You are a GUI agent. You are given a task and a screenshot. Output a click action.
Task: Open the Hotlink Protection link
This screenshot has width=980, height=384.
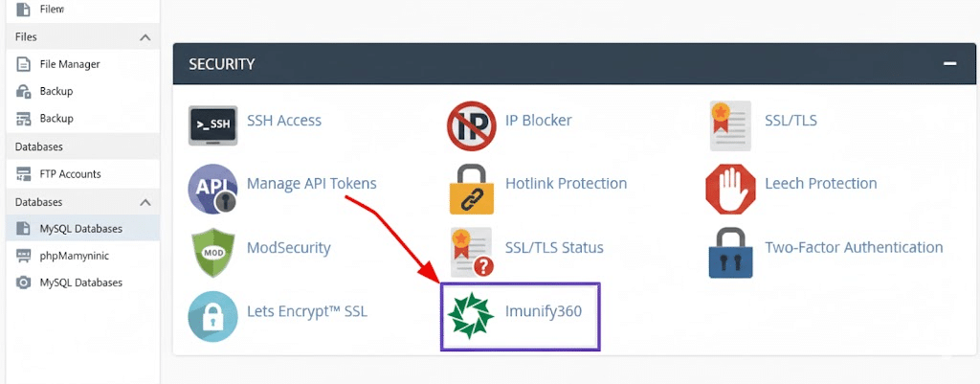click(x=567, y=183)
